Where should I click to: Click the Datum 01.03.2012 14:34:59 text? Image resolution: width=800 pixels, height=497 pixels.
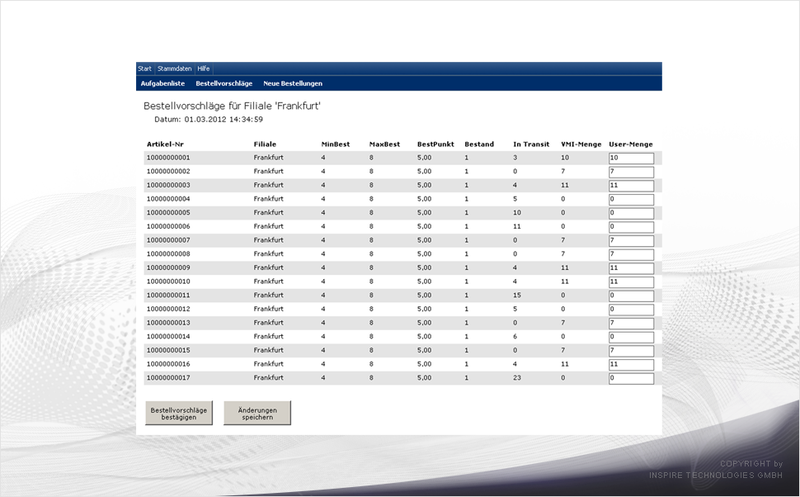pyautogui.click(x=209, y=119)
